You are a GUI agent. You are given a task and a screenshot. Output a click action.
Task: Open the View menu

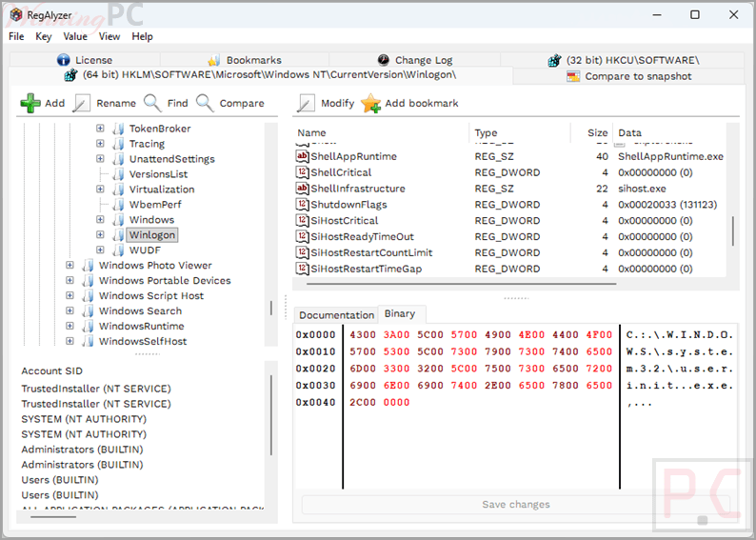(x=109, y=36)
